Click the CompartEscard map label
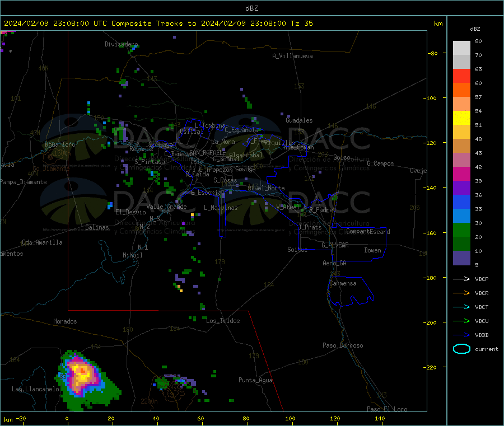The width and height of the screenshot is (504, 426). (368, 231)
